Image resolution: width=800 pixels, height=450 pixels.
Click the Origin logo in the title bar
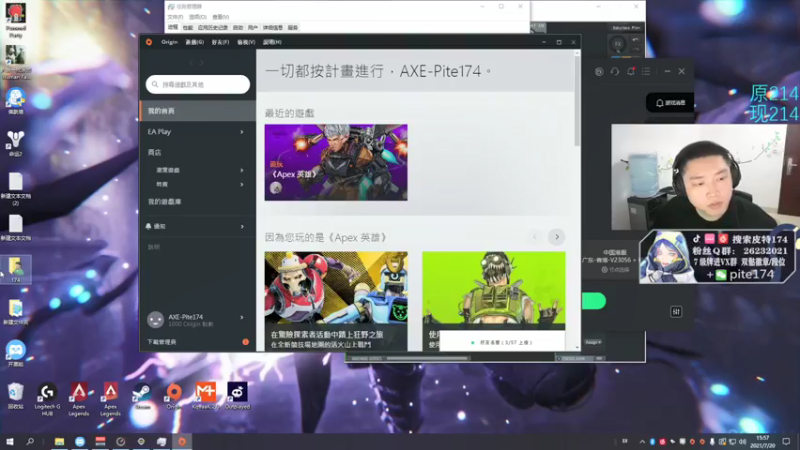[x=149, y=42]
